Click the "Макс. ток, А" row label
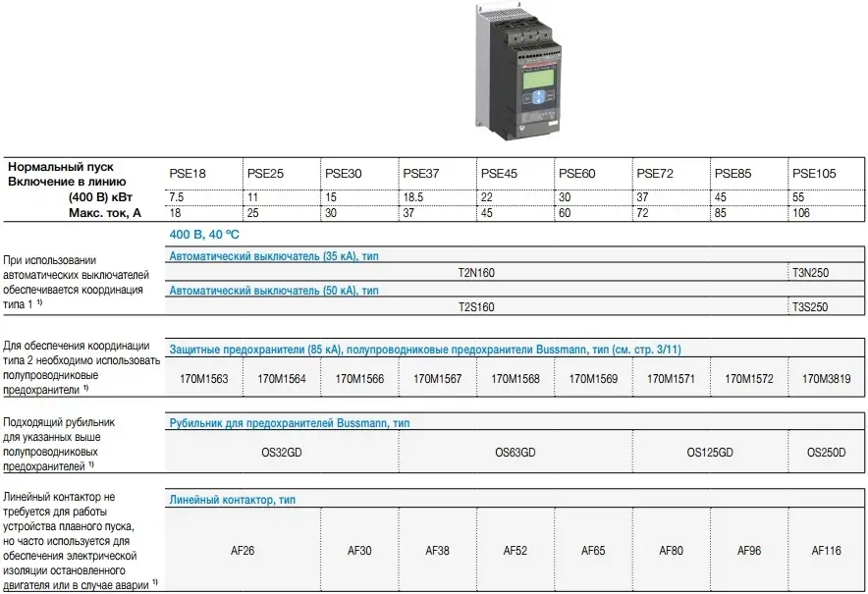Viewport: 868px width, 594px height. pyautogui.click(x=105, y=213)
